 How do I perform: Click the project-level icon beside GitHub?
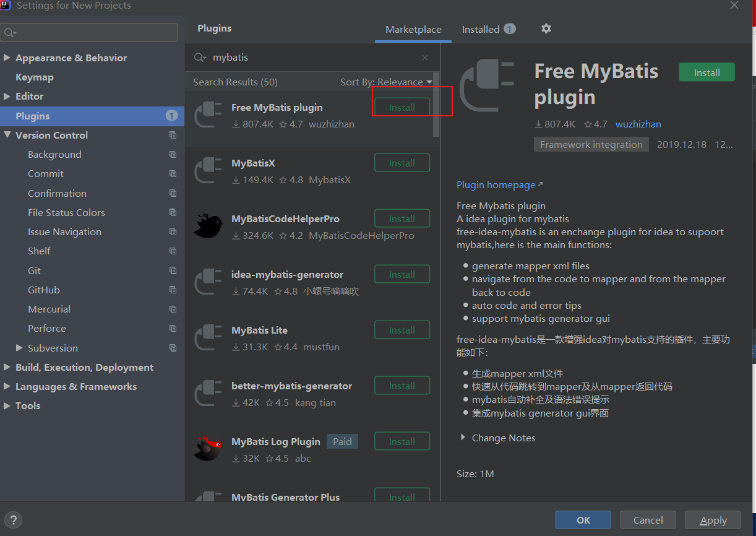[173, 290]
